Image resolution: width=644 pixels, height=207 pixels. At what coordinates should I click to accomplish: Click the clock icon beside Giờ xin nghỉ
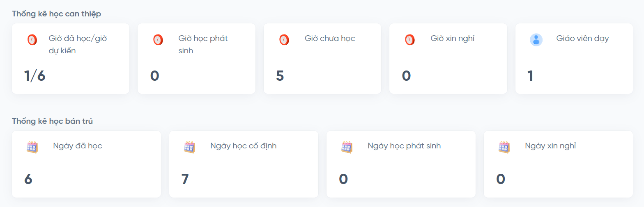[409, 40]
